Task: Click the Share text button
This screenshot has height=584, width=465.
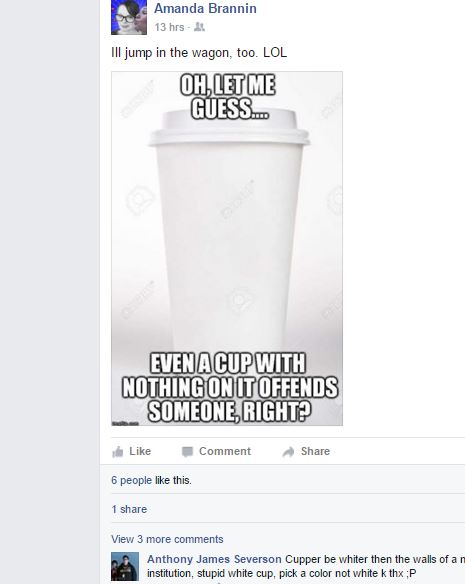Action: (x=315, y=451)
